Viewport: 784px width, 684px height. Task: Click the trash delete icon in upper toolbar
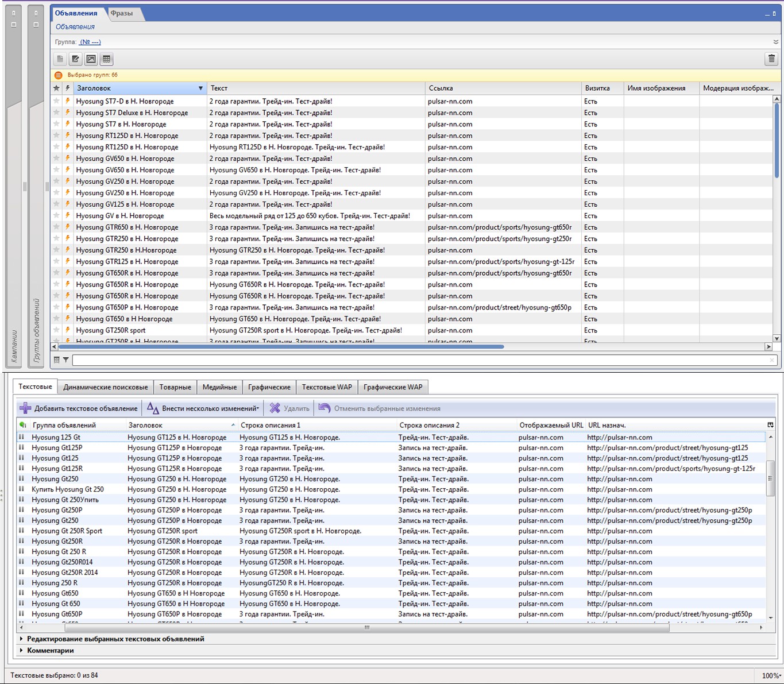pos(771,59)
